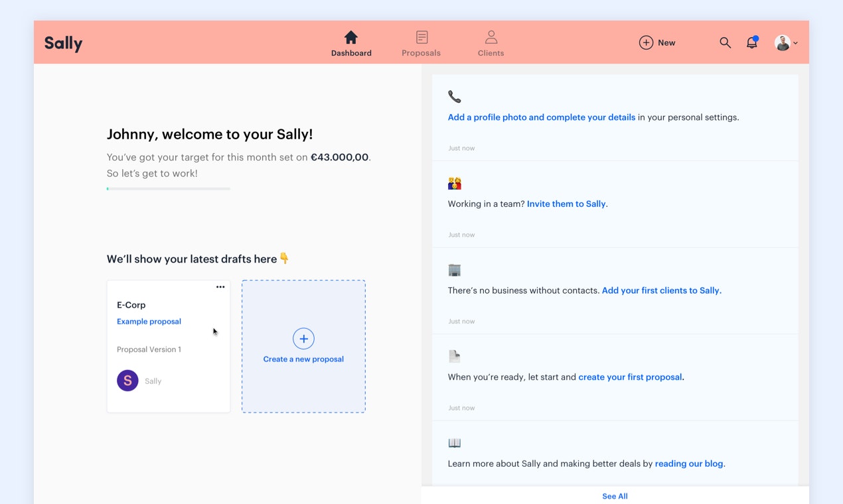Viewport: 843px width, 504px height.
Task: Open the notifications bell
Action: point(752,42)
